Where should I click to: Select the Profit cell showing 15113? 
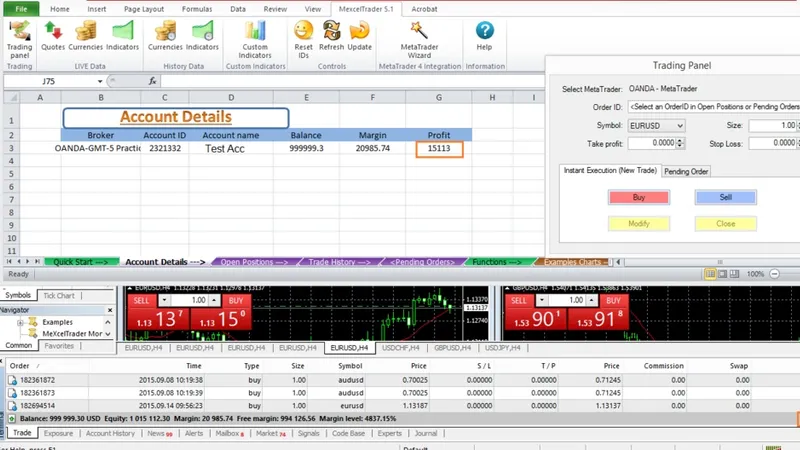tap(439, 148)
